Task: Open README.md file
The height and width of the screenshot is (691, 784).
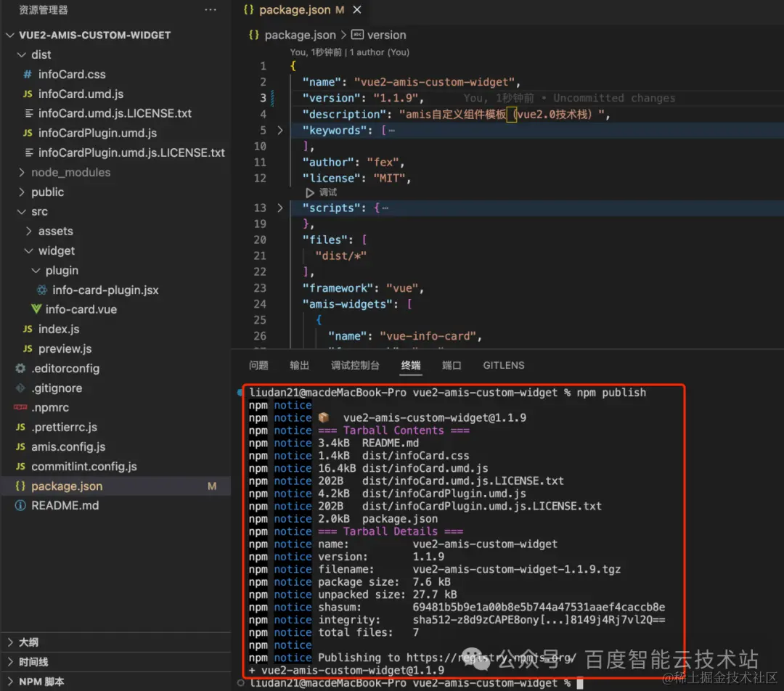Action: (65, 505)
